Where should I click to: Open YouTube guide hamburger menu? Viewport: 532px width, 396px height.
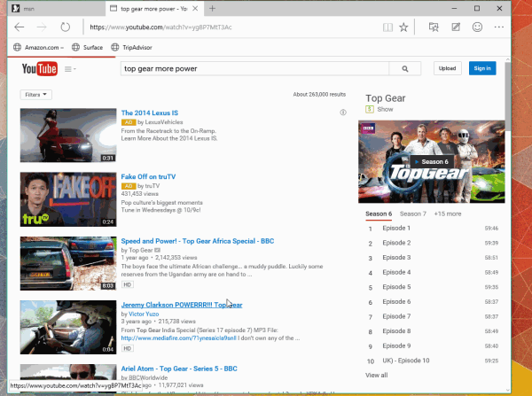[x=70, y=69]
